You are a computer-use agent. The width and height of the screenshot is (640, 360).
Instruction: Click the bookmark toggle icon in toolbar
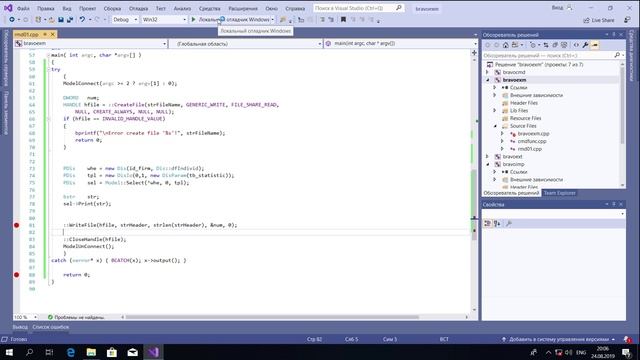pos(343,20)
